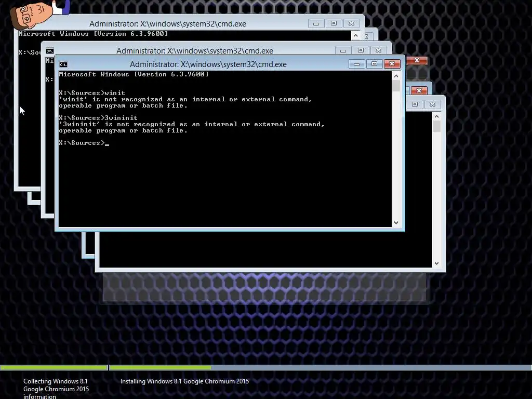Screen dimensions: 532x399
Task: Minimize the front cmd window
Action: pyautogui.click(x=356, y=64)
